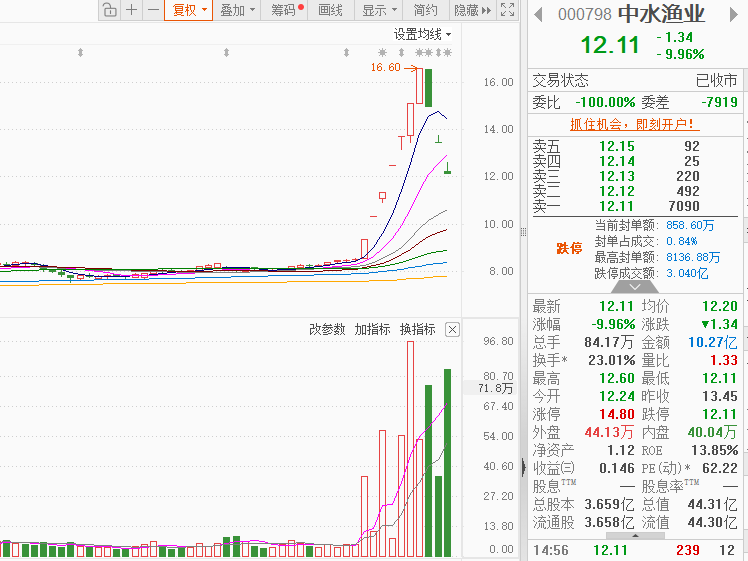This screenshot has width=748, height=561.
Task: Click 总股本 value 3.659亿
Action: [609, 504]
